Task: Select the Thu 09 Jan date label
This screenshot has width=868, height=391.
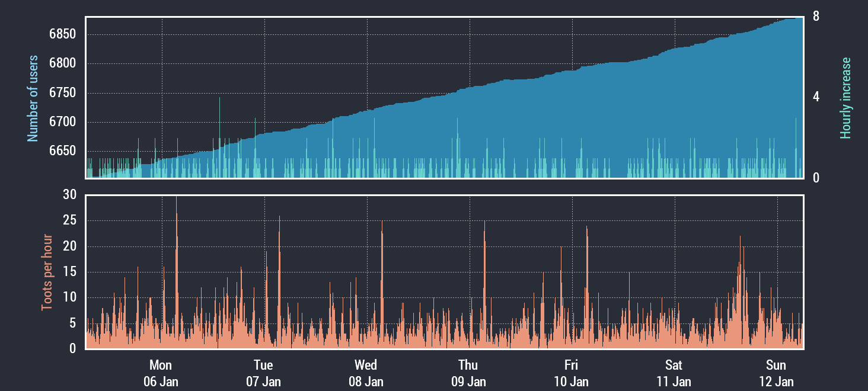Action: coord(468,373)
